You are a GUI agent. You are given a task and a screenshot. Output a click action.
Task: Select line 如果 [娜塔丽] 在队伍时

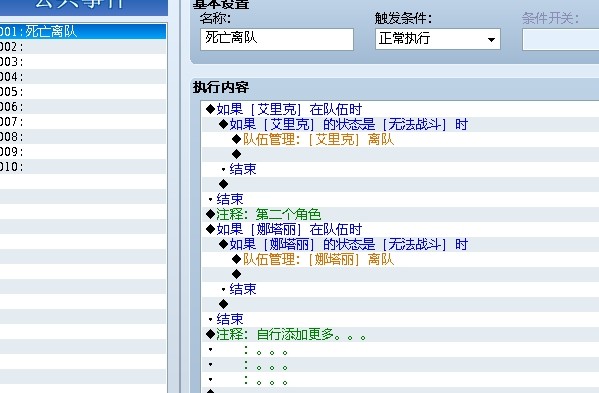point(400,230)
